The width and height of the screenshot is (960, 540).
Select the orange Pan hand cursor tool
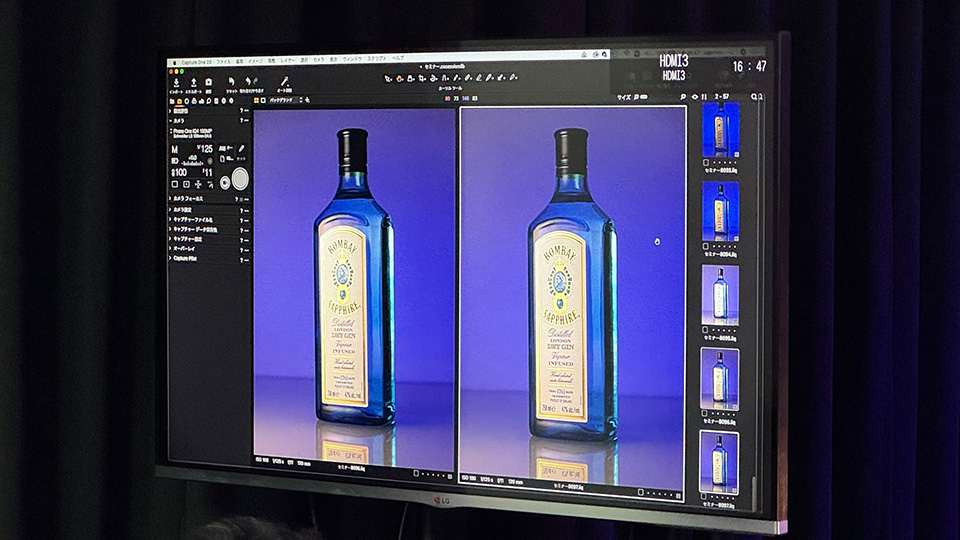(x=400, y=78)
